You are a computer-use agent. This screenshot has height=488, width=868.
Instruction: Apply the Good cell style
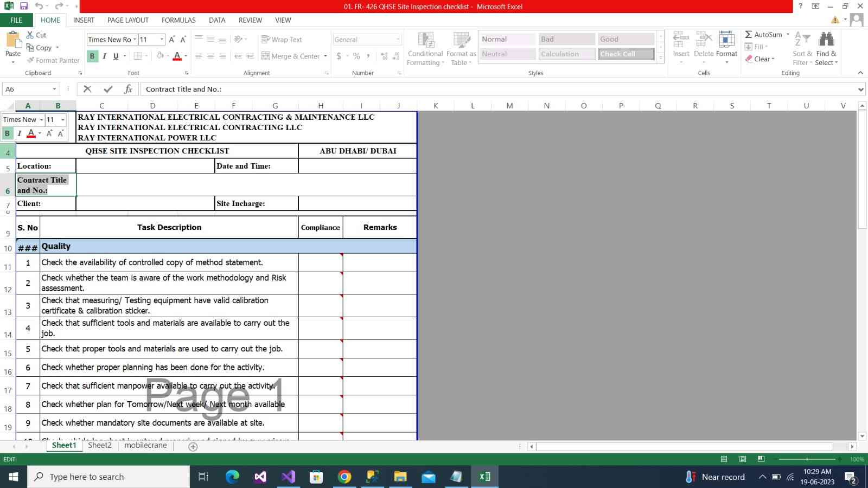point(626,39)
